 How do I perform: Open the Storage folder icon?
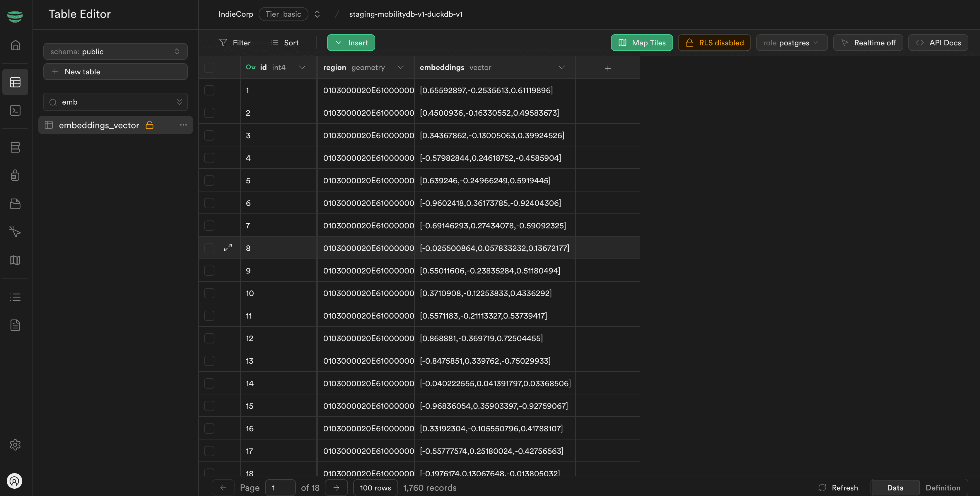tap(15, 204)
